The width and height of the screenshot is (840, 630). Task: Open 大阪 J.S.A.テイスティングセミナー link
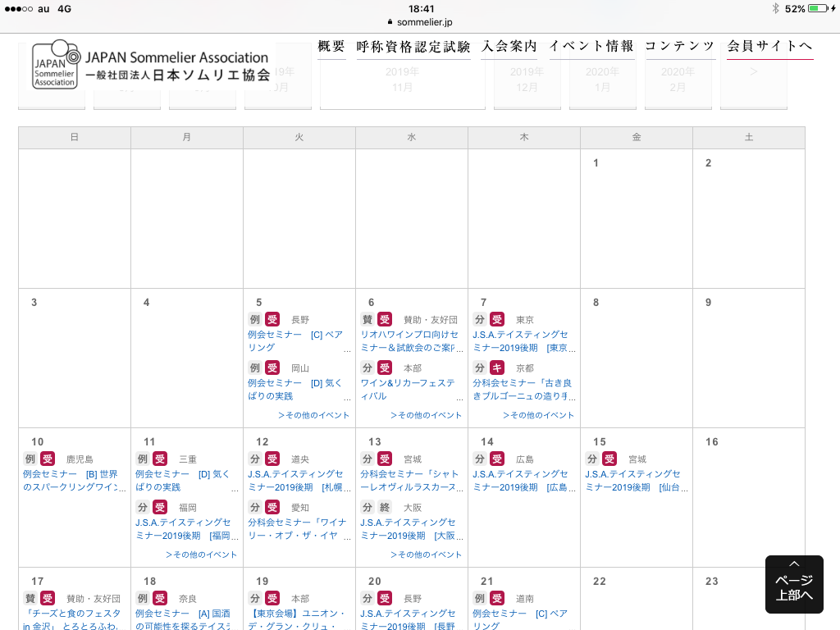(410, 529)
